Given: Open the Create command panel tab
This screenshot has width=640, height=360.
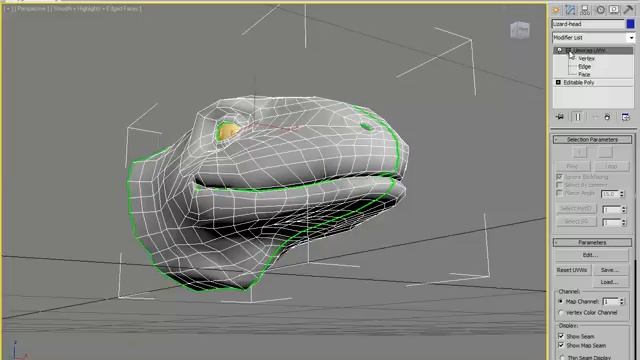Looking at the screenshot, I should point(556,10).
